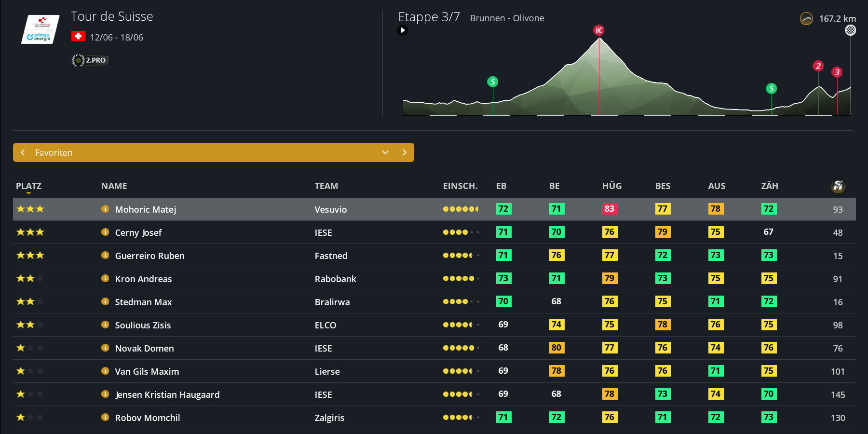Open rider Guerreiro Ruben
868x434 pixels.
pos(149,256)
